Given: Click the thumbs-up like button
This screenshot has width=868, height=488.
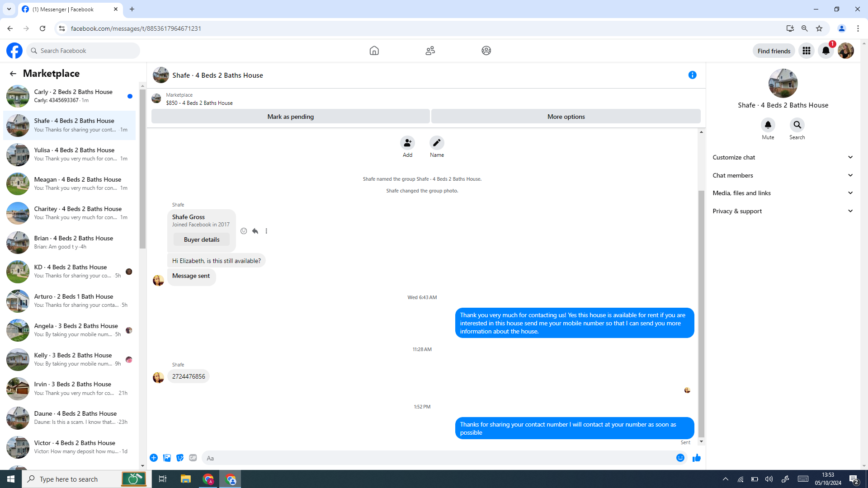Looking at the screenshot, I should pos(696,458).
